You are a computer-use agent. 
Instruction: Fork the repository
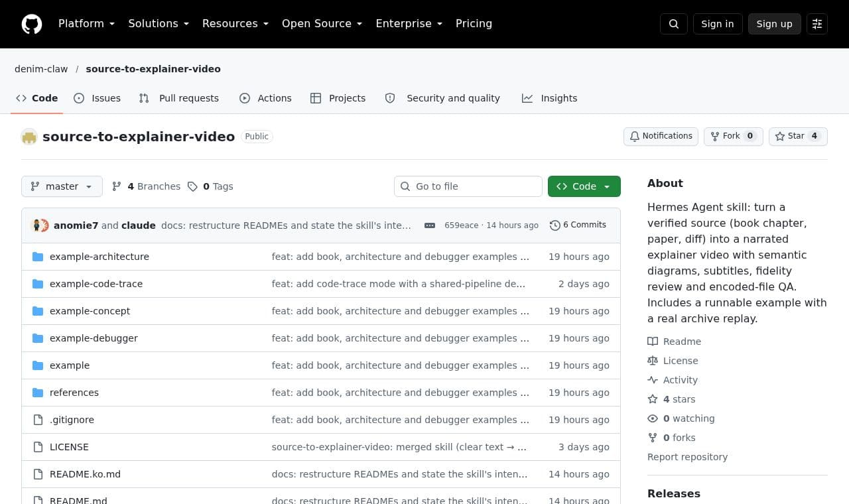click(x=734, y=136)
